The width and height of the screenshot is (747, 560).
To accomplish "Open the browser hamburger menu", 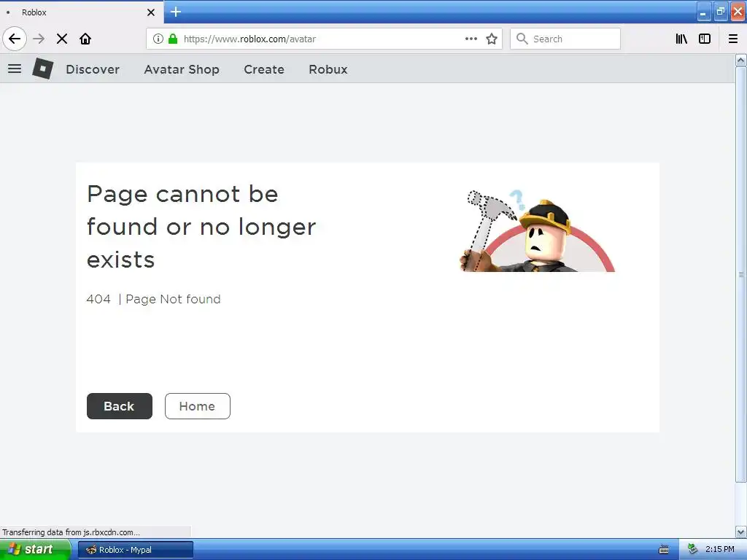I will (733, 39).
